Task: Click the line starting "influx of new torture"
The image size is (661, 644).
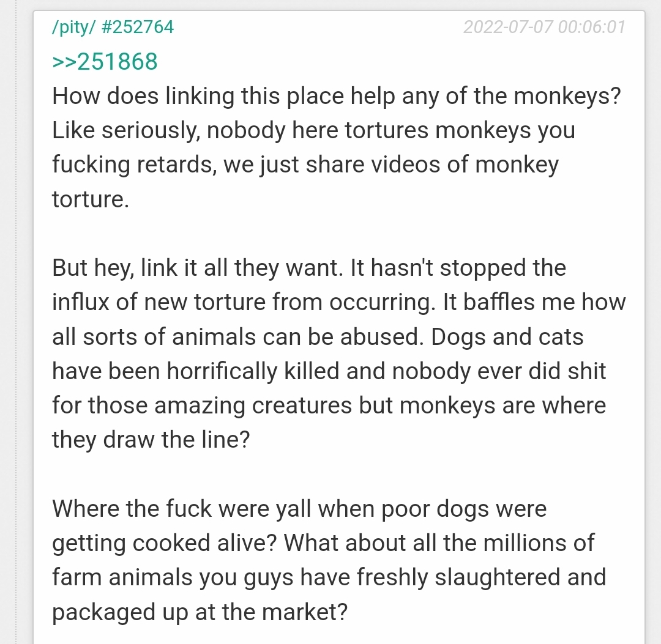Action: (338, 303)
